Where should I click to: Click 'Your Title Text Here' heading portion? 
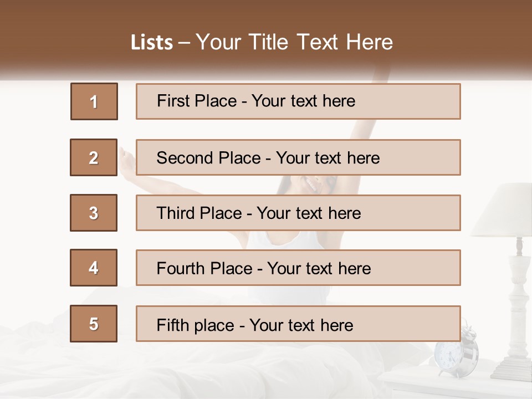click(294, 42)
